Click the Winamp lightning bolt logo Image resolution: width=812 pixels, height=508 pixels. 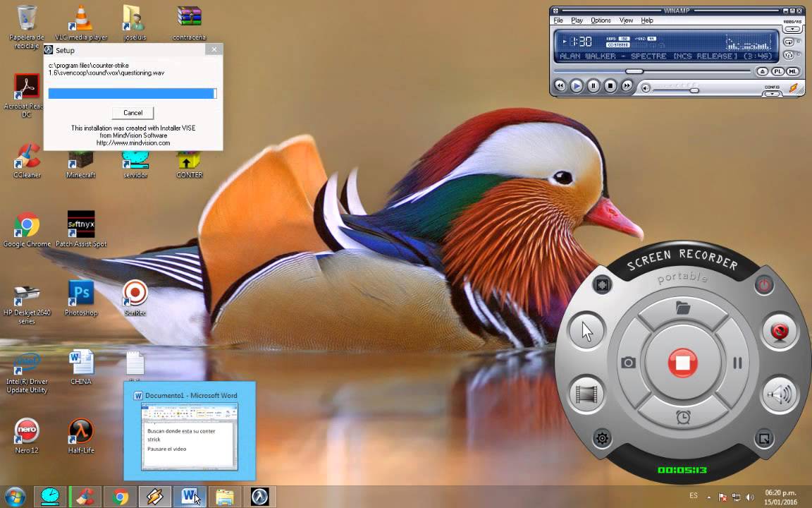[x=794, y=87]
